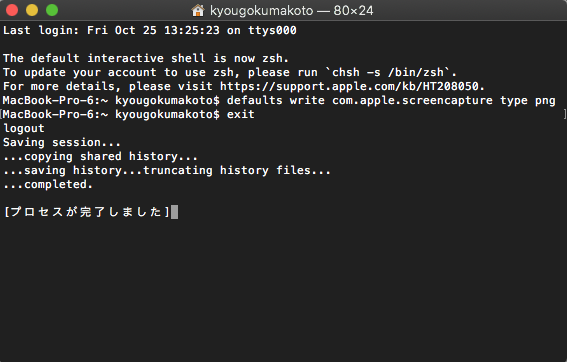The image size is (567, 362).
Task: Click the truncating history files... text
Action: click(237, 171)
